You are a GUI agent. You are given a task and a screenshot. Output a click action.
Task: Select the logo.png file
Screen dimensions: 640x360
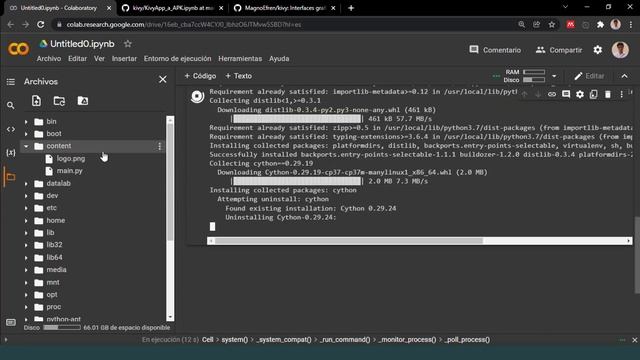coord(71,158)
